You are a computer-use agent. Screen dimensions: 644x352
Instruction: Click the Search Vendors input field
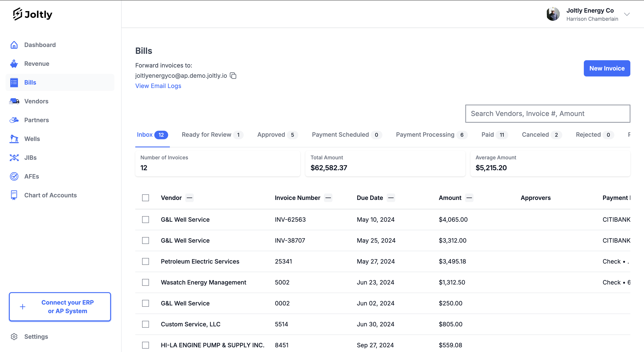click(548, 114)
